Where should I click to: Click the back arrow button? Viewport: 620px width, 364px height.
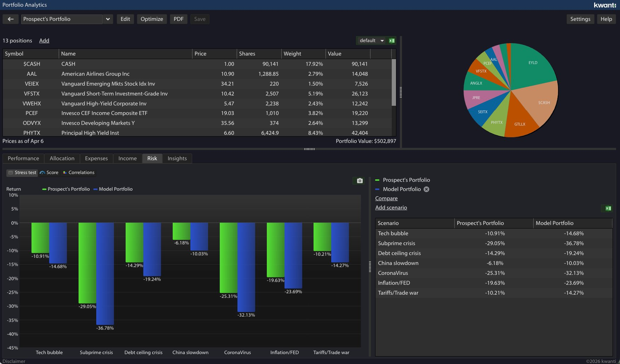coord(11,19)
